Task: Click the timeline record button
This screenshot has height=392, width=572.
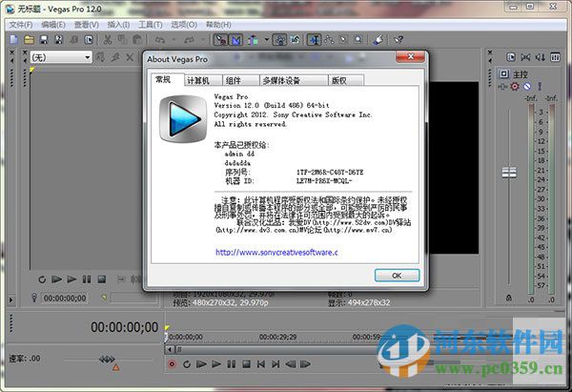Action: (172, 364)
